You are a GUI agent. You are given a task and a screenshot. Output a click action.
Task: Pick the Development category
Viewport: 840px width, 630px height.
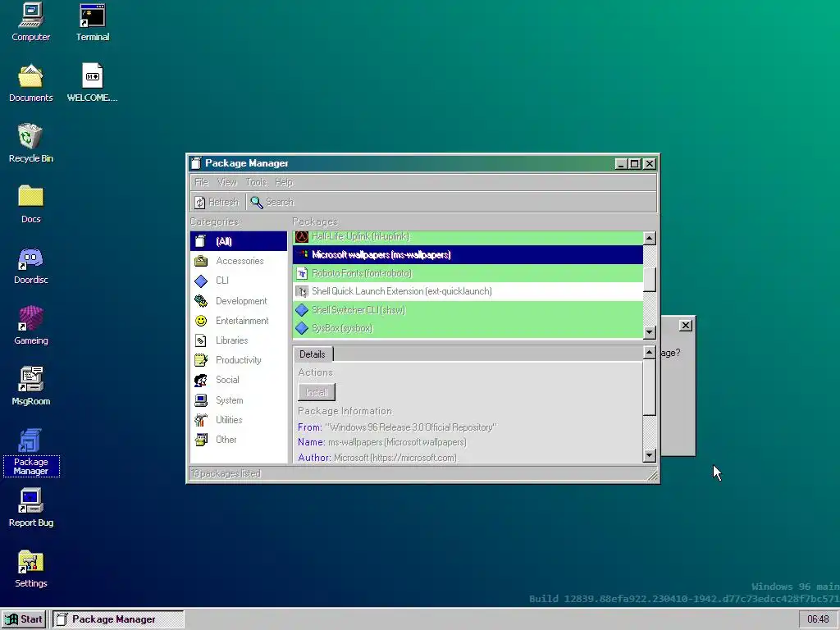coord(239,300)
